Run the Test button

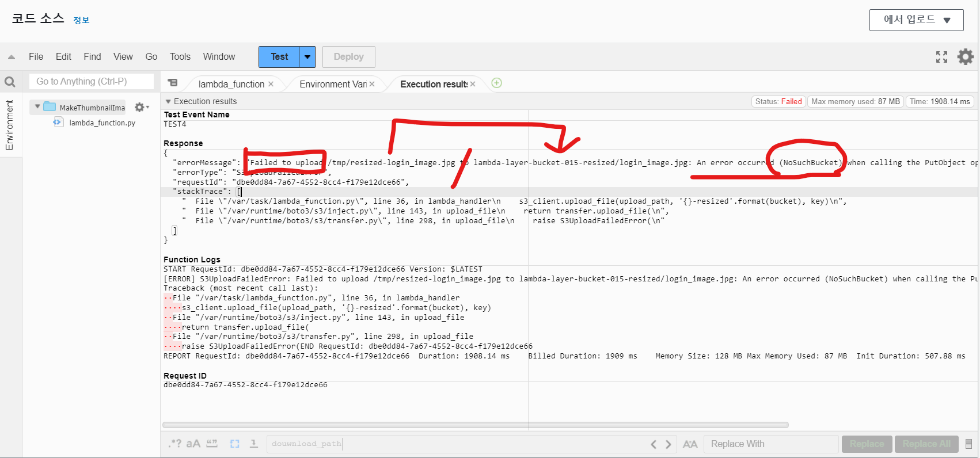pos(279,57)
